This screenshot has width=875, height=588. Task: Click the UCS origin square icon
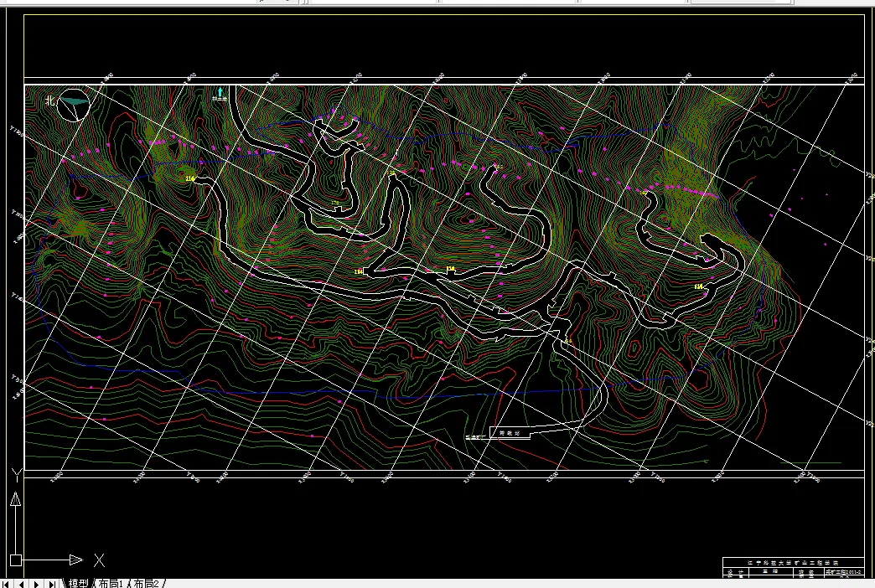(16, 560)
